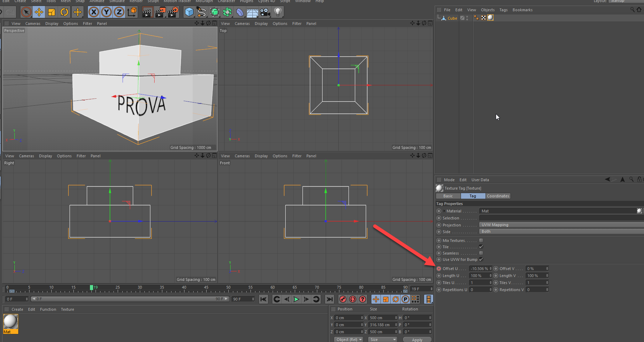Select the Live Selection tool
This screenshot has height=342, width=644.
tap(26, 12)
